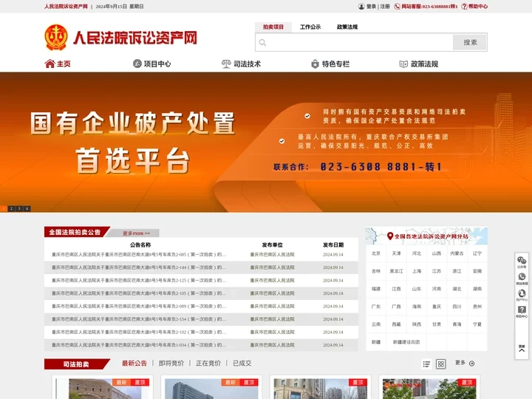Open the third auction item thumbnail
The image size is (532, 399).
pos(320,389)
